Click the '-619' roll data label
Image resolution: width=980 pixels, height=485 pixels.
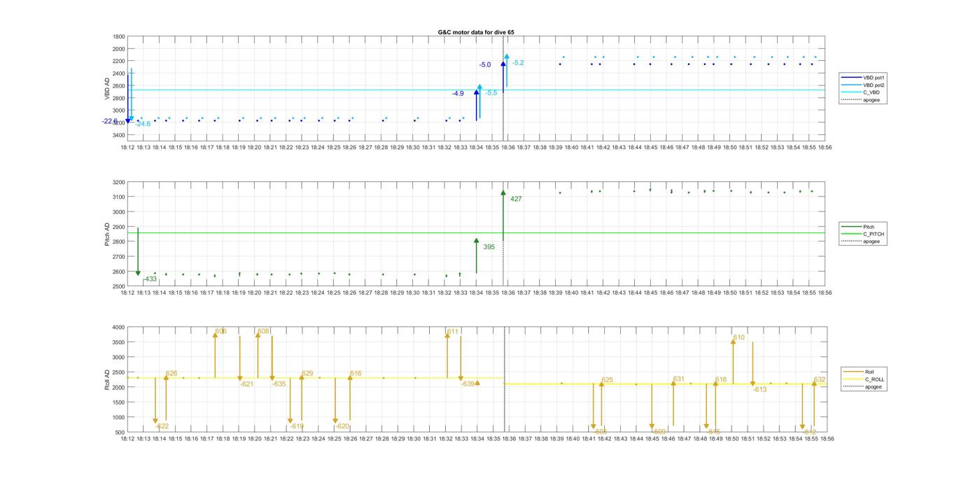click(297, 426)
